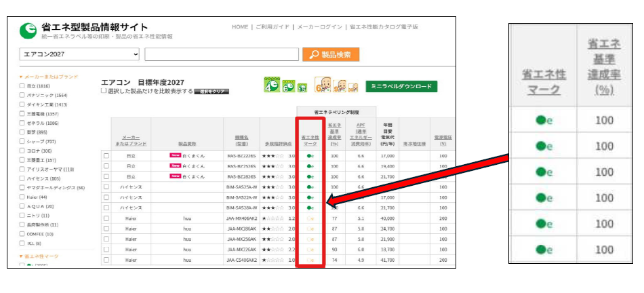Click the New badge on RAS-BZ2226S row
644x293 pixels.
click(175, 156)
